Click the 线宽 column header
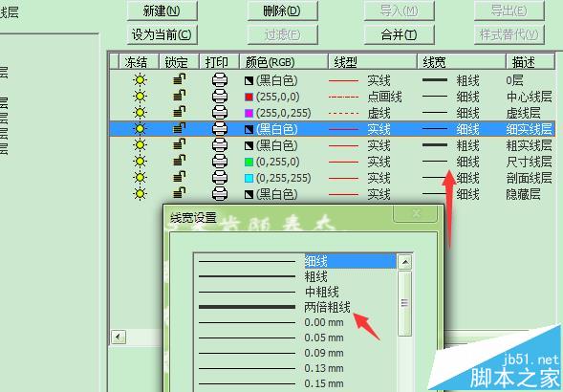 (462, 62)
